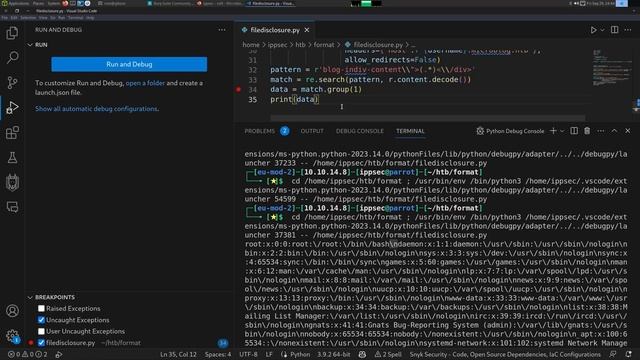Maximize the panel with the caret-up icon
The height and width of the screenshot is (360, 640).
click(614, 131)
